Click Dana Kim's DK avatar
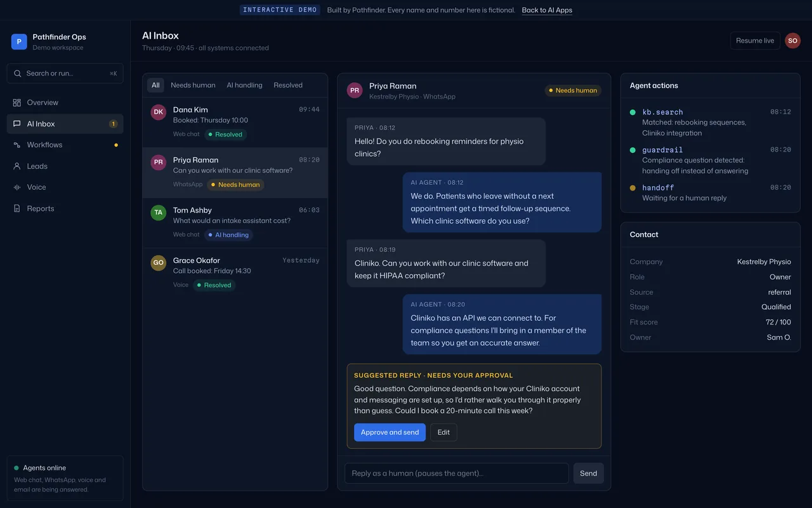 point(159,112)
